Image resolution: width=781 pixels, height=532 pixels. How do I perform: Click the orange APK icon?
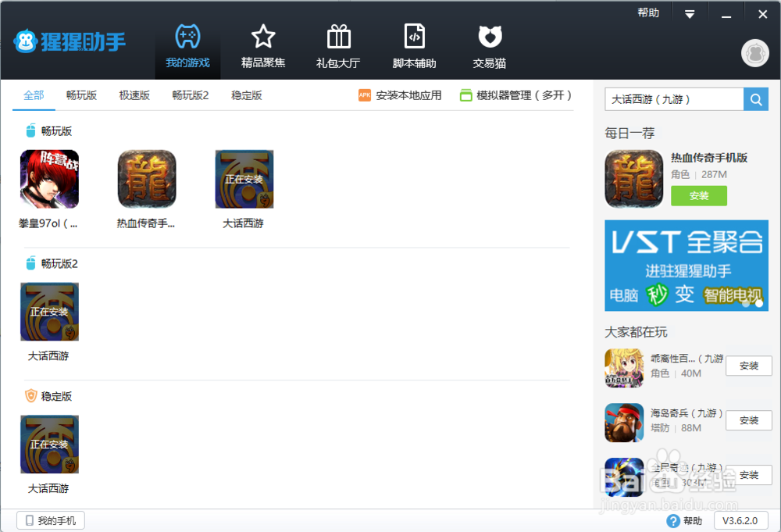(365, 95)
